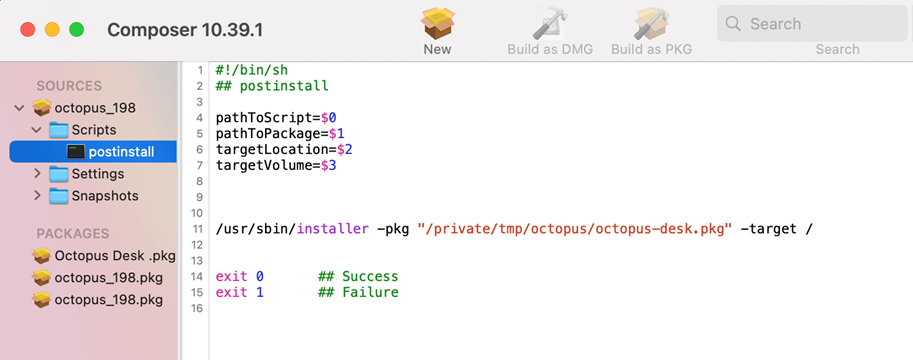This screenshot has width=913, height=360.
Task: Select Octopus Desk .pkg in Packages
Action: click(x=115, y=256)
